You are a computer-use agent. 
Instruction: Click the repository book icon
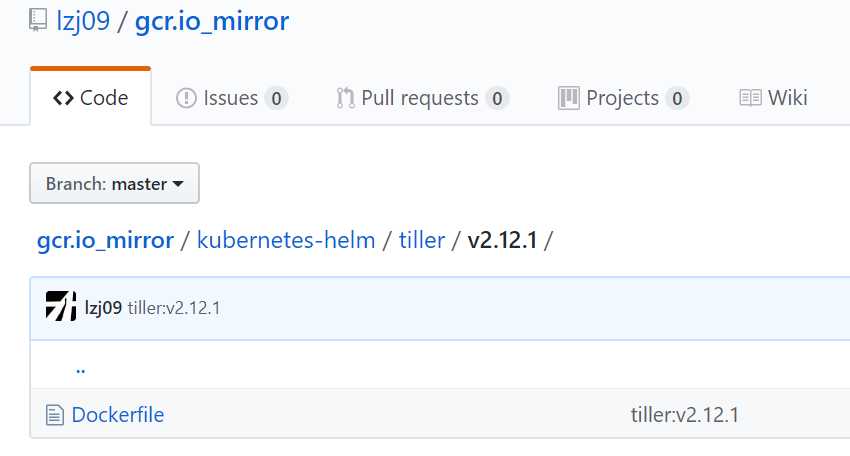38,20
